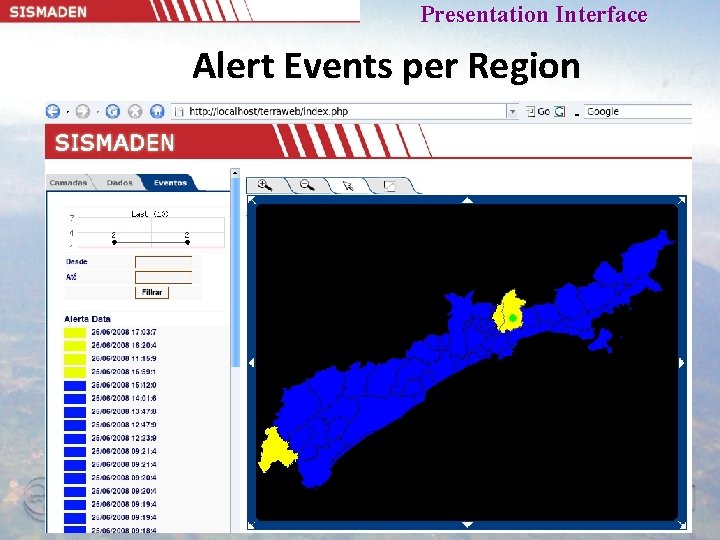Viewport: 720px width, 540px height.
Task: Click the Desde date input field
Action: click(x=163, y=262)
